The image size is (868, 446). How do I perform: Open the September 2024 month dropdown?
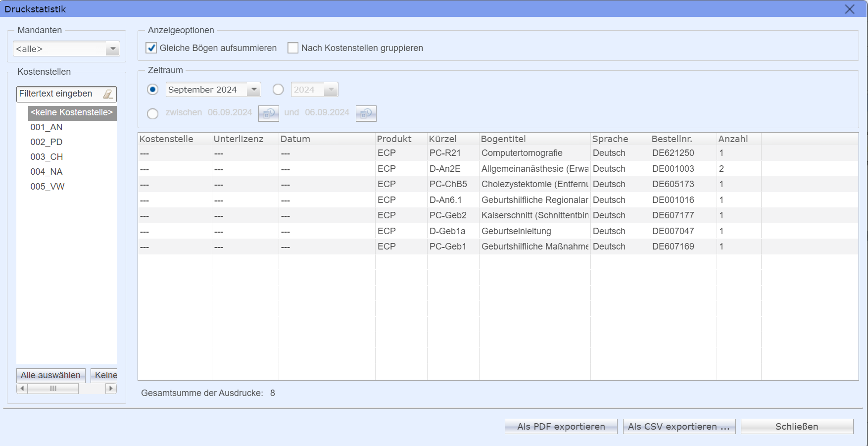tap(254, 90)
